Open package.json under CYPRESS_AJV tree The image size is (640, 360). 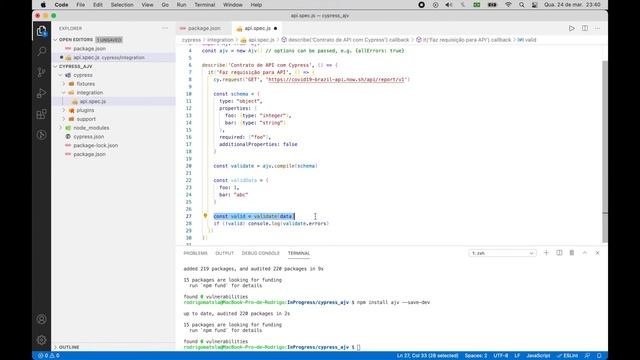point(89,154)
